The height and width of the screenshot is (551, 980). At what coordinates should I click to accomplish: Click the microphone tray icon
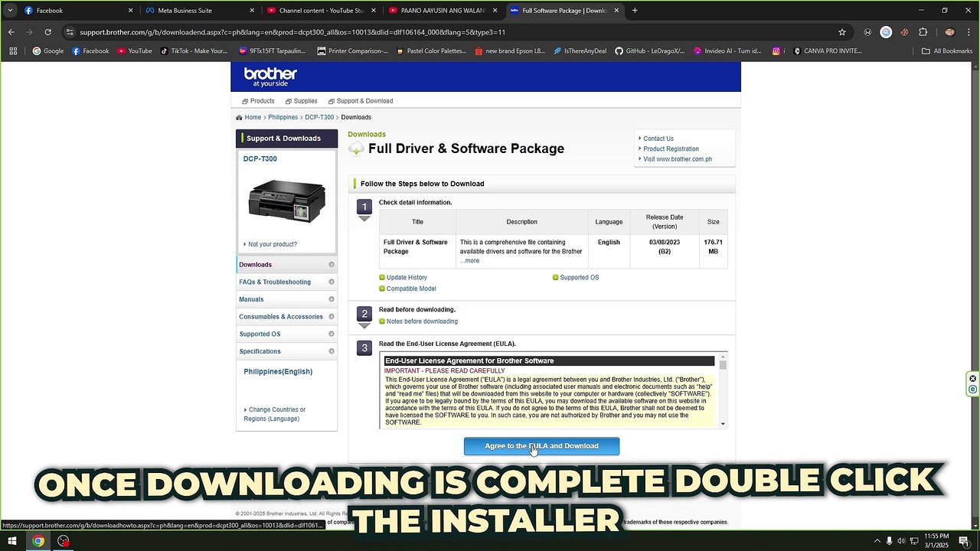click(889, 541)
